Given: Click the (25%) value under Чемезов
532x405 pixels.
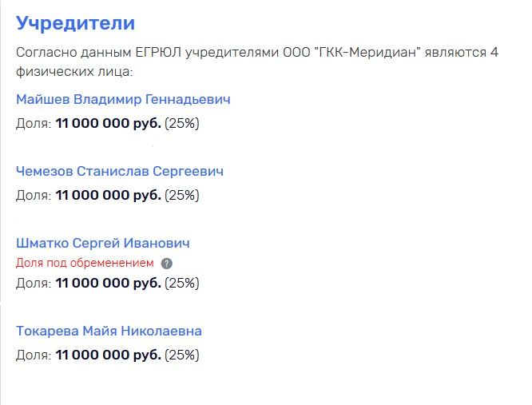Looking at the screenshot, I should click(182, 196).
